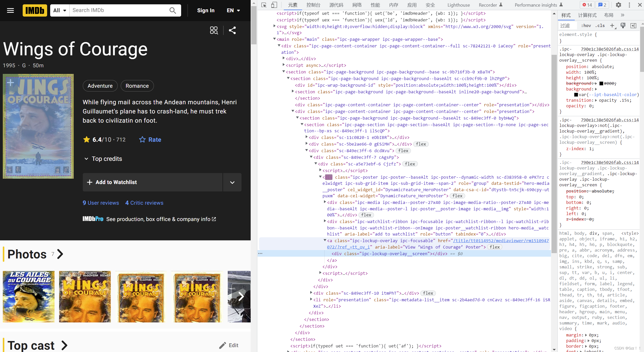
Task: Add new style rule plus icon
Action: point(612,25)
